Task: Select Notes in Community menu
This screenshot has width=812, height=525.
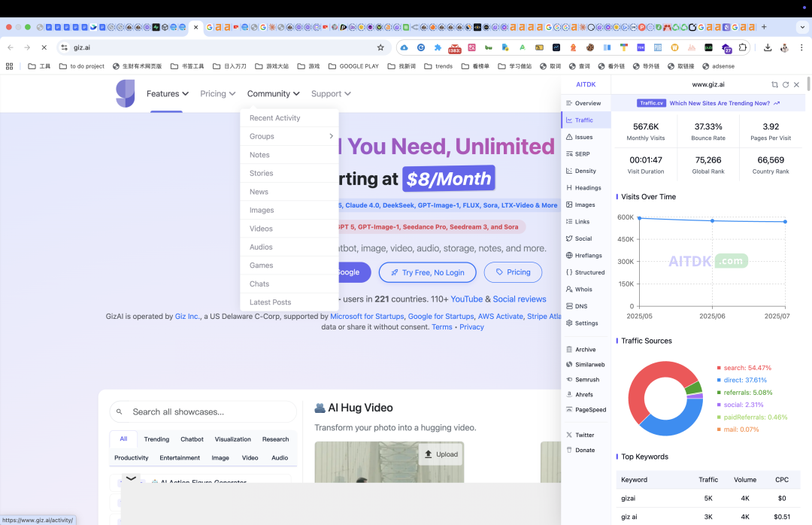Action: coord(289,155)
